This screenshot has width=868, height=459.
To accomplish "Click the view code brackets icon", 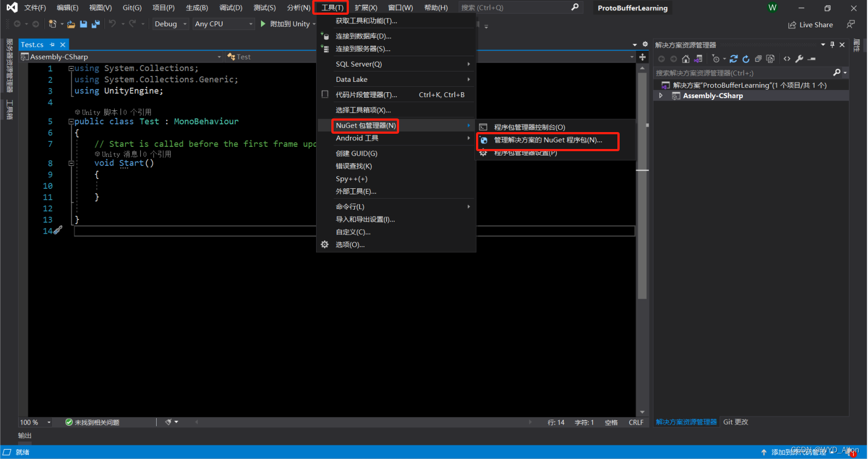I will [787, 59].
